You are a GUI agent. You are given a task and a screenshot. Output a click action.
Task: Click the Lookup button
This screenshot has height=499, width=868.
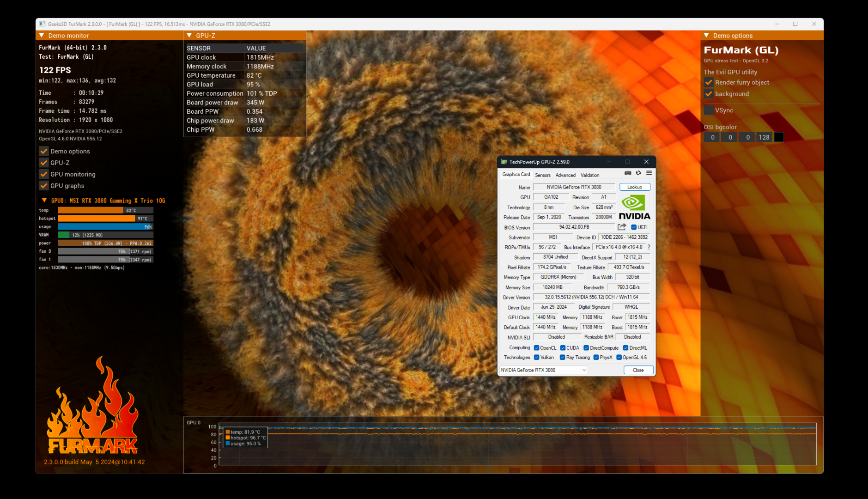click(x=635, y=187)
